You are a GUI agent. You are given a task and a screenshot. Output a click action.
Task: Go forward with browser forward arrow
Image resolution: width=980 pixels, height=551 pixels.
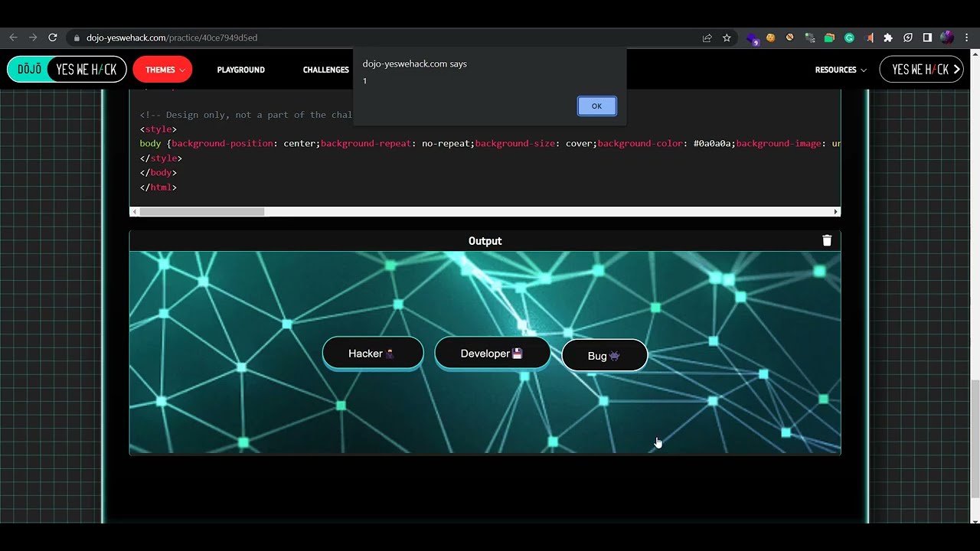click(33, 37)
